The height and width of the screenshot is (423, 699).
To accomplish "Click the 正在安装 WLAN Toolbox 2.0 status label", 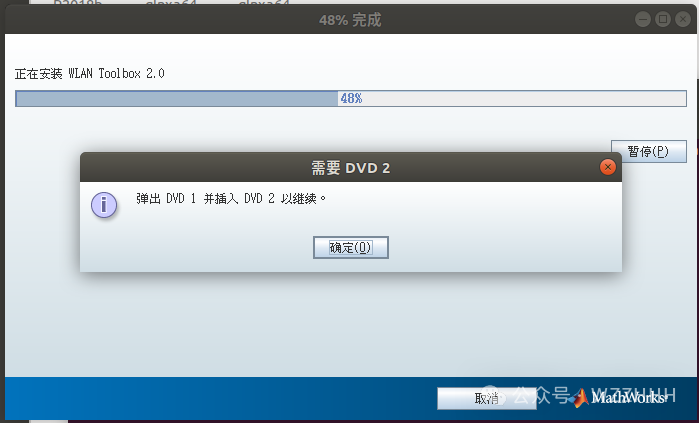I will 90,74.
